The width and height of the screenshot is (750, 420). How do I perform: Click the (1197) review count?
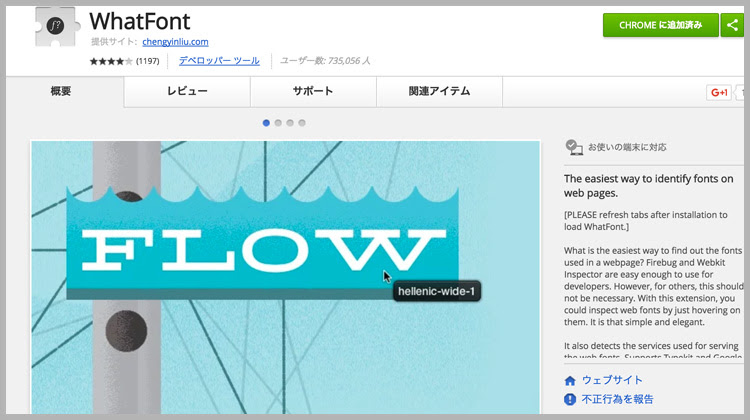(148, 61)
